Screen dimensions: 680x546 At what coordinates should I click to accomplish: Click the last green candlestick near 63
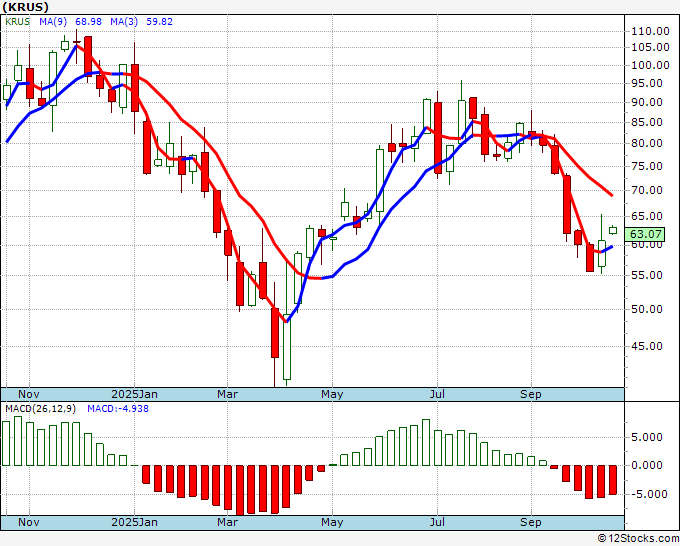point(613,230)
